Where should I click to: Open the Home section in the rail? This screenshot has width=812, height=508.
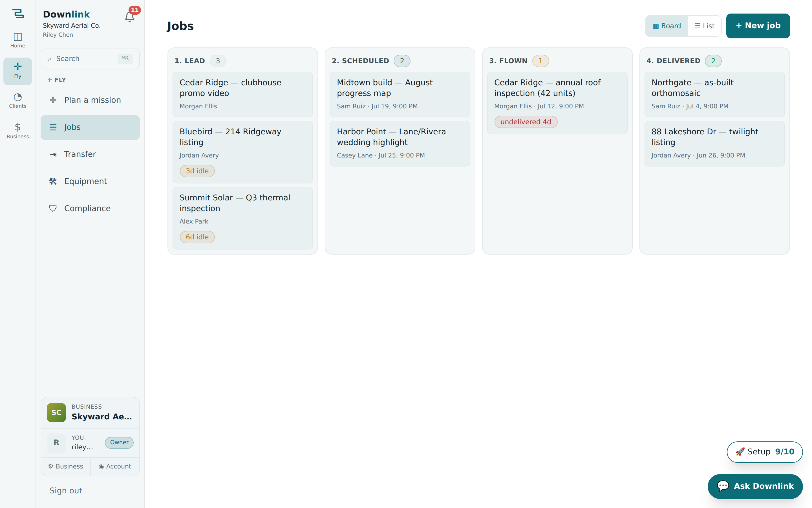tap(18, 40)
